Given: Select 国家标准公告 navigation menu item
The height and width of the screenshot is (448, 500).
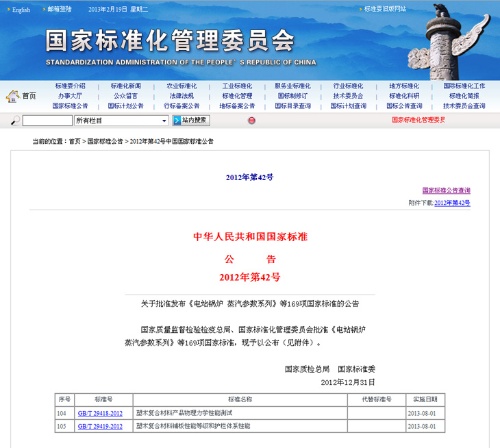Looking at the screenshot, I should point(71,106).
